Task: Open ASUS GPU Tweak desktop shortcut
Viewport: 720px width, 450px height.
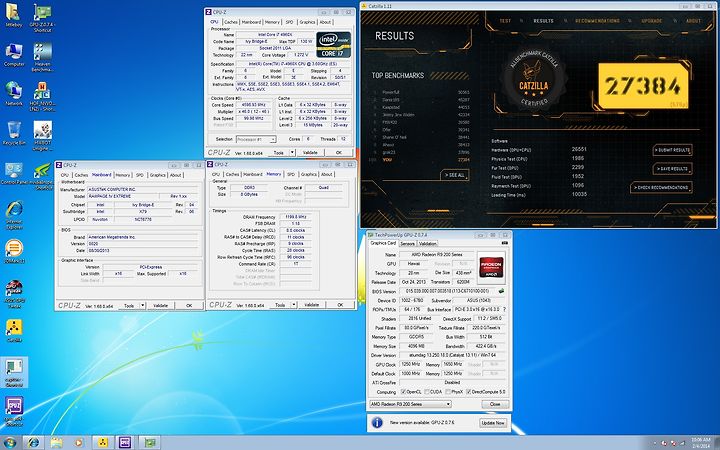Action: click(14, 294)
